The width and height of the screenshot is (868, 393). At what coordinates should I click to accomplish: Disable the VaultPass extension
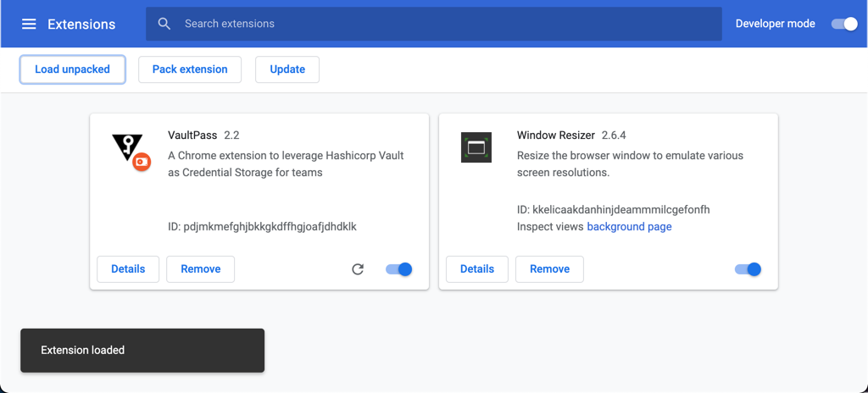[399, 269]
